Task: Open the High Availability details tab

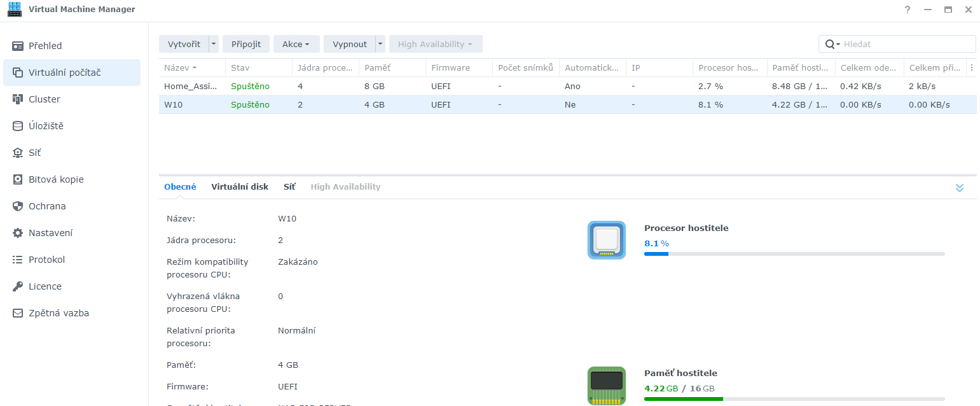Action: tap(345, 187)
